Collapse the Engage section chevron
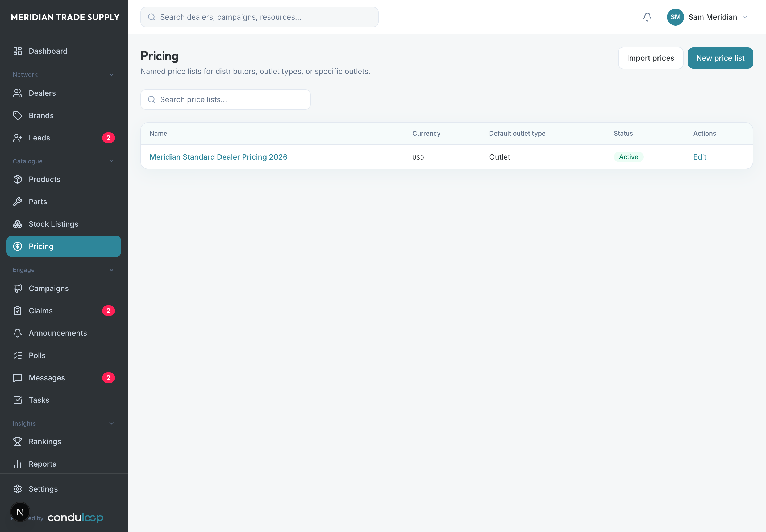766x532 pixels. pyautogui.click(x=111, y=270)
